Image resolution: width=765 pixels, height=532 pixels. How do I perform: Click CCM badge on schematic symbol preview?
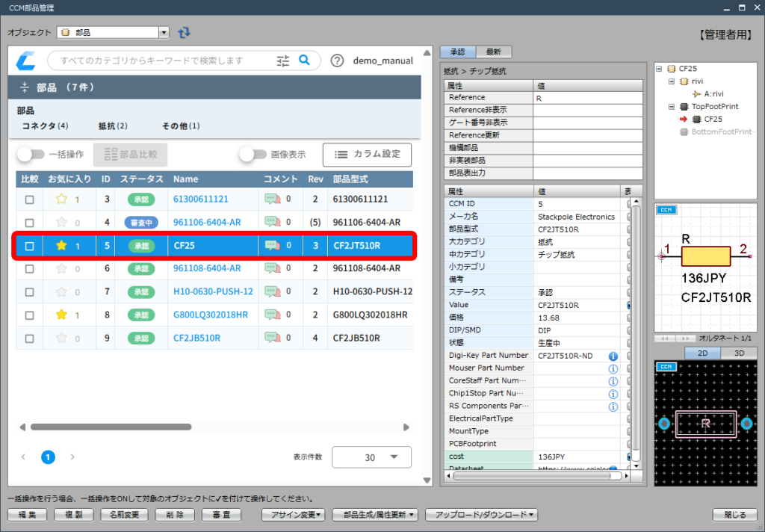coord(666,210)
